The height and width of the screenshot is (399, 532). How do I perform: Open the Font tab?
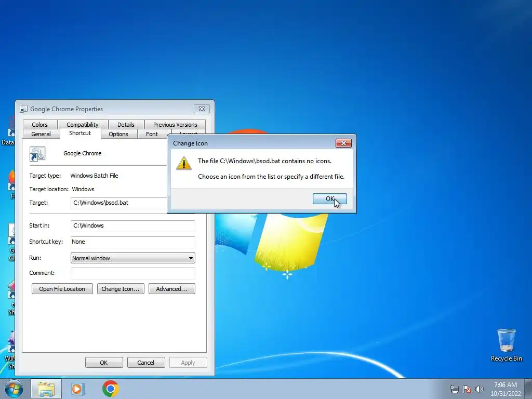[152, 134]
